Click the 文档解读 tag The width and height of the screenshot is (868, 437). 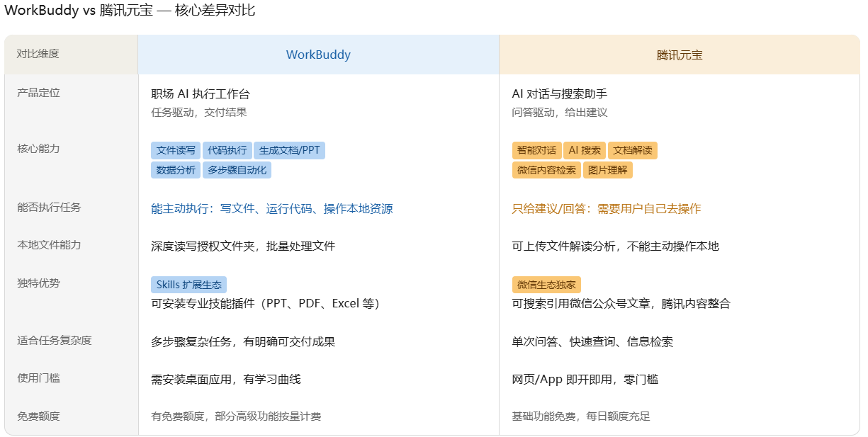(633, 150)
